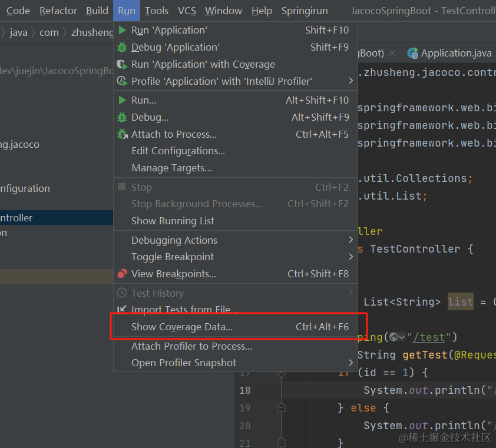Click the 'com' breadcrumb segment
Viewport: 496px width, 448px height.
[x=49, y=32]
